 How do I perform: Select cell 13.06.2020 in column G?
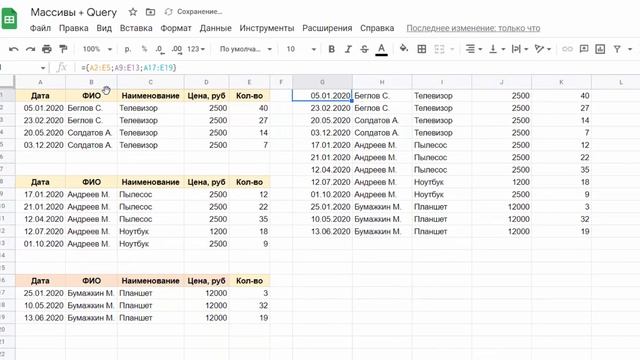pos(322,231)
